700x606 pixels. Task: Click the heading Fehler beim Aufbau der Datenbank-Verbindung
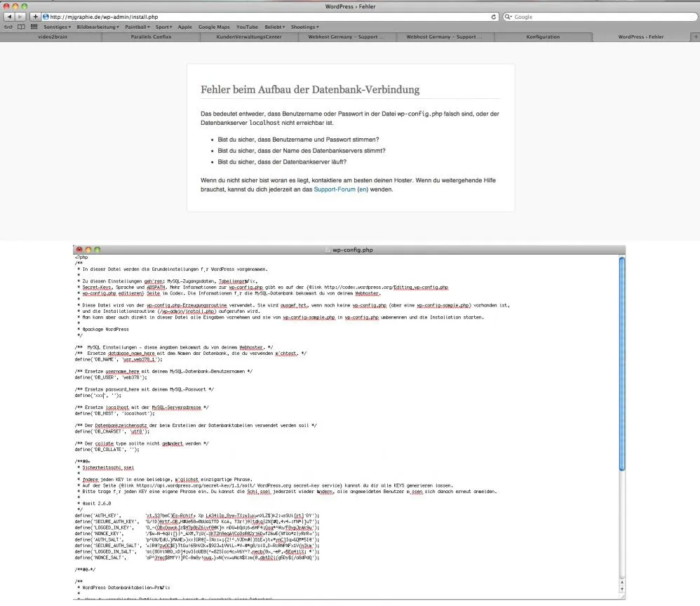(x=310, y=90)
